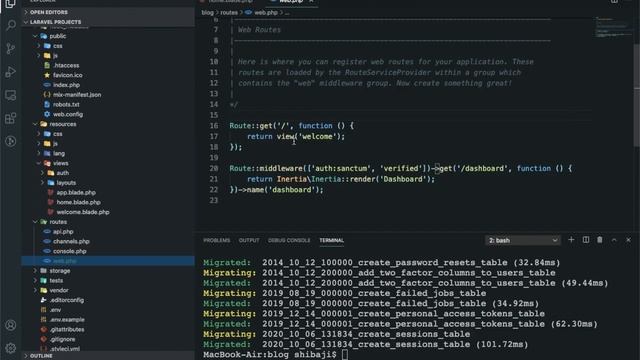Expand the storage folder
Viewport: 640px width, 360px height.
(x=60, y=271)
